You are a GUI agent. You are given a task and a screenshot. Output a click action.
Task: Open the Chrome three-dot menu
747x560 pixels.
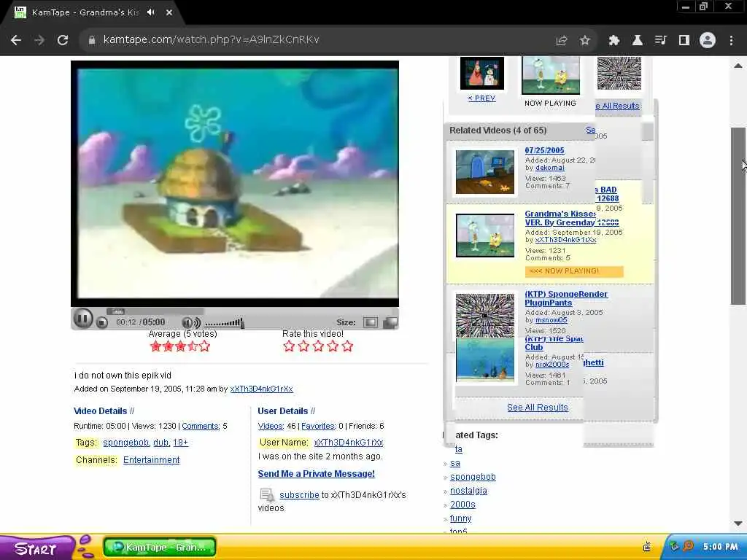point(731,41)
